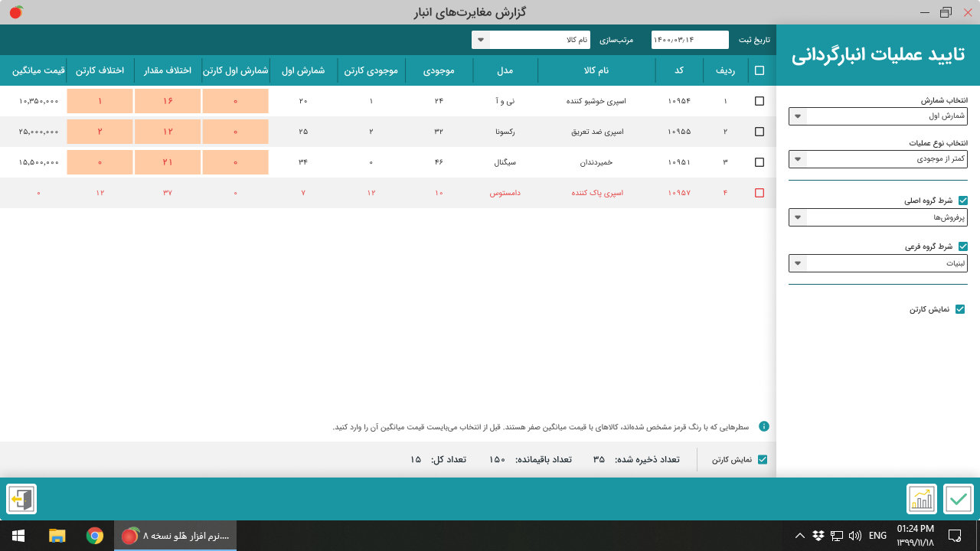Click the تعداد ذخیره شده value ۳۵

coord(599,460)
